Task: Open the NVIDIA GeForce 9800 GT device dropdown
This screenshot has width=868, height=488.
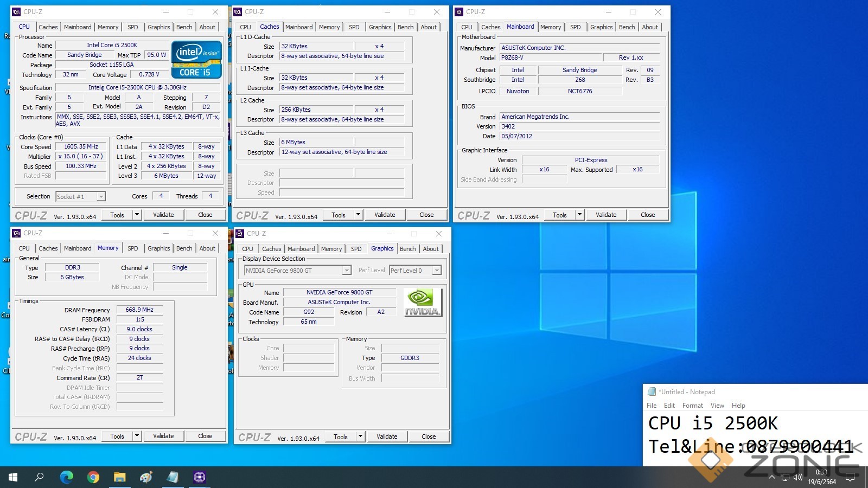Action: (x=347, y=271)
